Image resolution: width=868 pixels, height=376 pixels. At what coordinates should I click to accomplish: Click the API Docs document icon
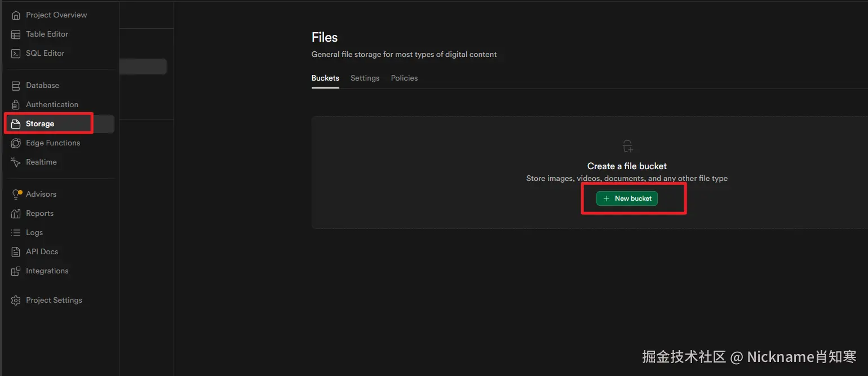(16, 252)
